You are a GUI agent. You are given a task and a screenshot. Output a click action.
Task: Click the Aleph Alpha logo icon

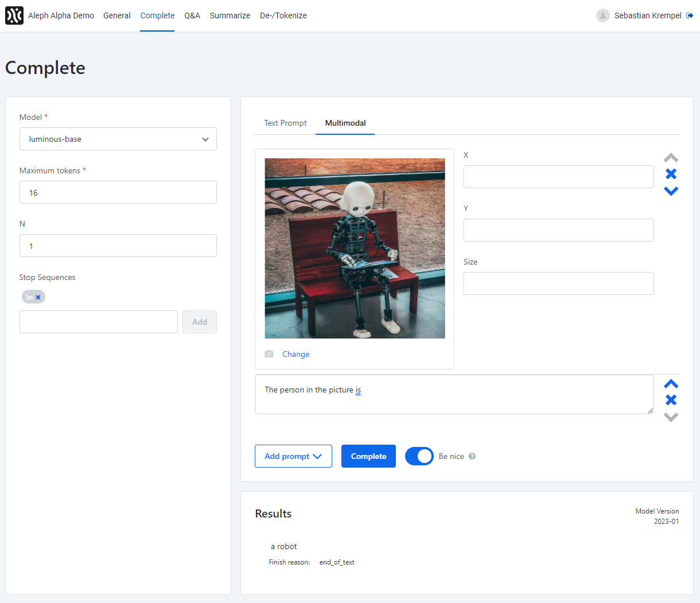[14, 15]
